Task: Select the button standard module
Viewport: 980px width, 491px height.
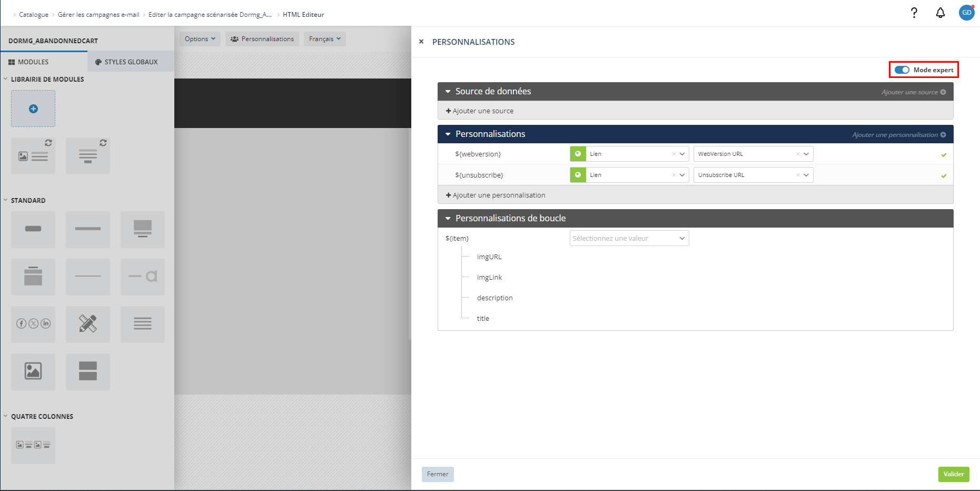Action: [33, 230]
